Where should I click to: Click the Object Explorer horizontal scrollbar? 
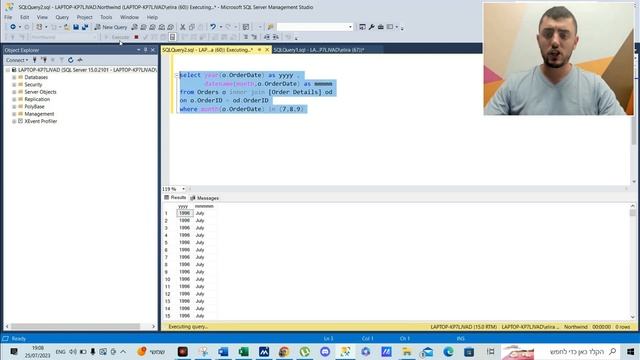click(x=80, y=327)
